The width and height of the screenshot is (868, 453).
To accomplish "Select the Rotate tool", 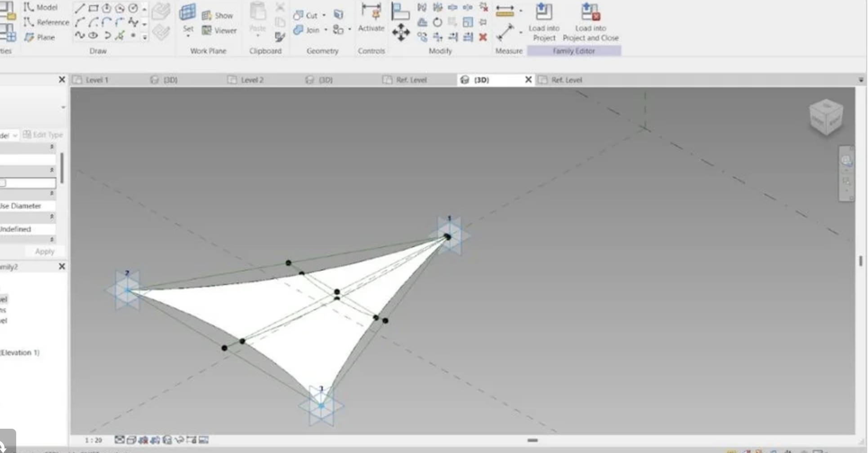I will (x=437, y=22).
